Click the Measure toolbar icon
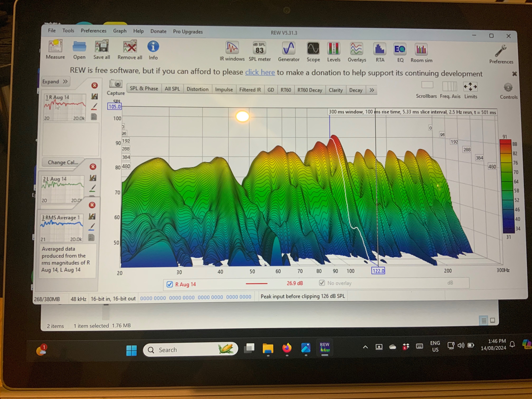Viewport: 532px width, 399px height. 55,46
